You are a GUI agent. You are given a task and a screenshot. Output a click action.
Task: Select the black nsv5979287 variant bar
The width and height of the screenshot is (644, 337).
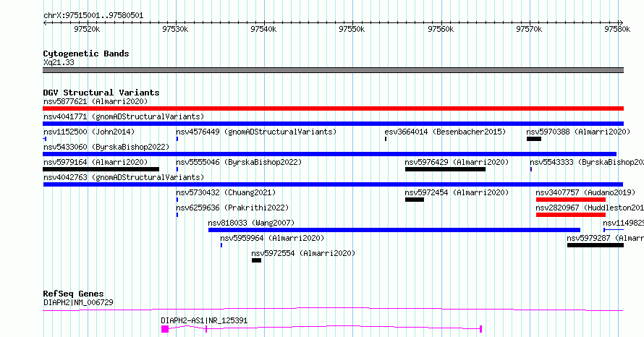coord(596,245)
